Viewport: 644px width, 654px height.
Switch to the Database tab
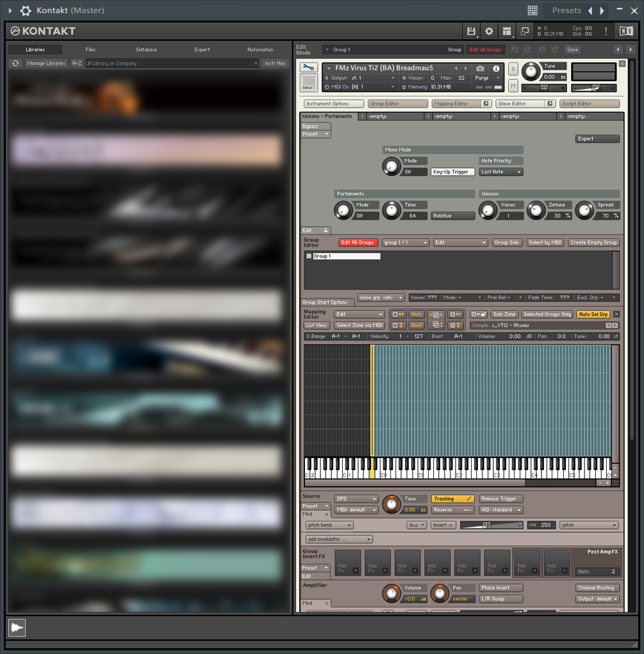tap(147, 49)
